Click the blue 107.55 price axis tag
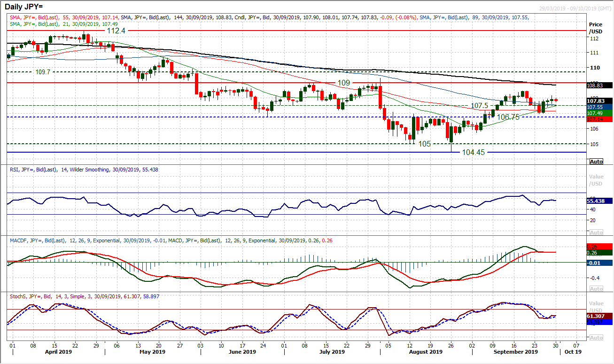614x364 pixels. click(x=600, y=107)
